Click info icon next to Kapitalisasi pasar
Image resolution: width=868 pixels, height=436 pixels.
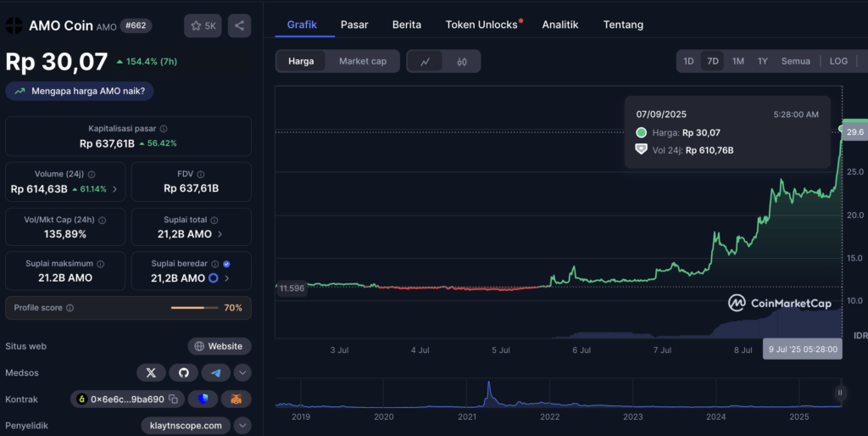tap(164, 129)
